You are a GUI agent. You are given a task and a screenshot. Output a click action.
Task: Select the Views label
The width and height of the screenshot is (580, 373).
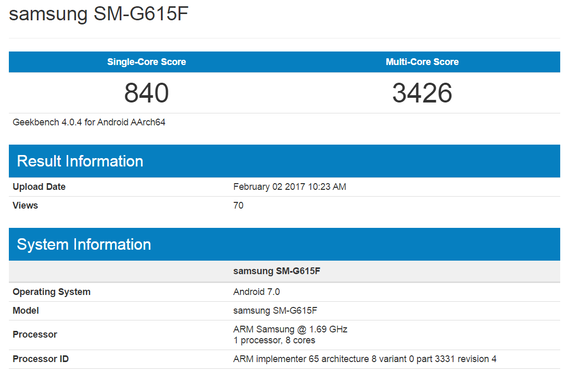coord(25,205)
